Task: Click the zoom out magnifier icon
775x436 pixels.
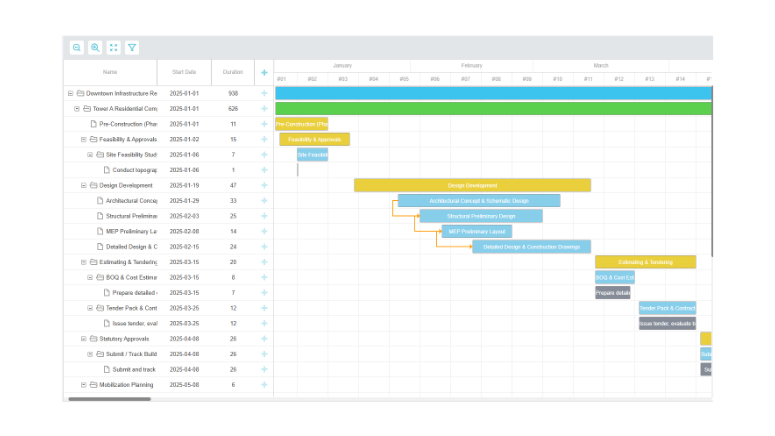Action: pos(77,47)
